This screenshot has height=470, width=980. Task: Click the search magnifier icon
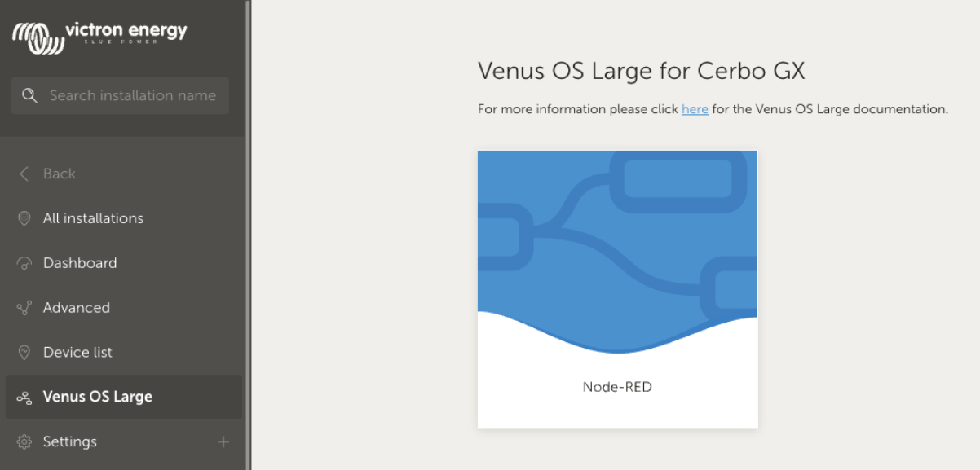tap(30, 95)
